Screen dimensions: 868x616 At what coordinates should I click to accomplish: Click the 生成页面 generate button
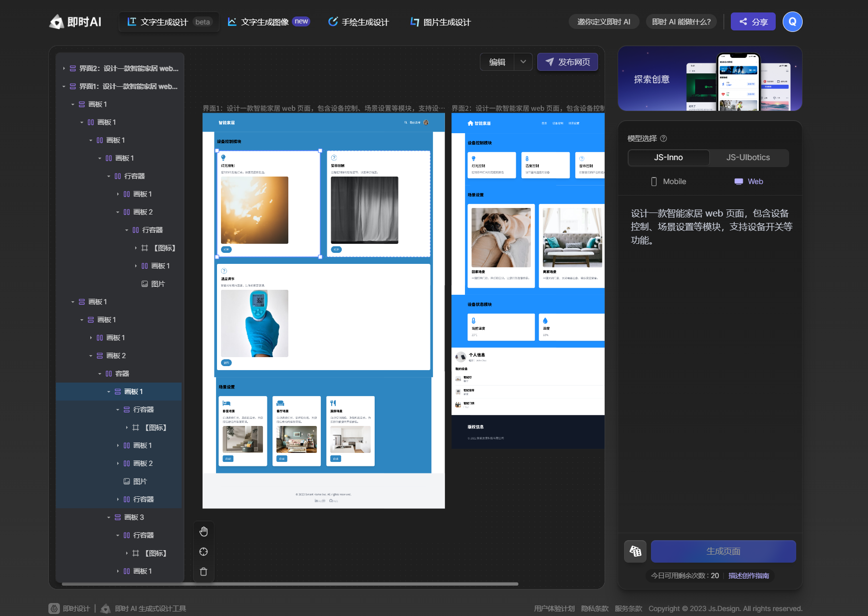tap(723, 551)
